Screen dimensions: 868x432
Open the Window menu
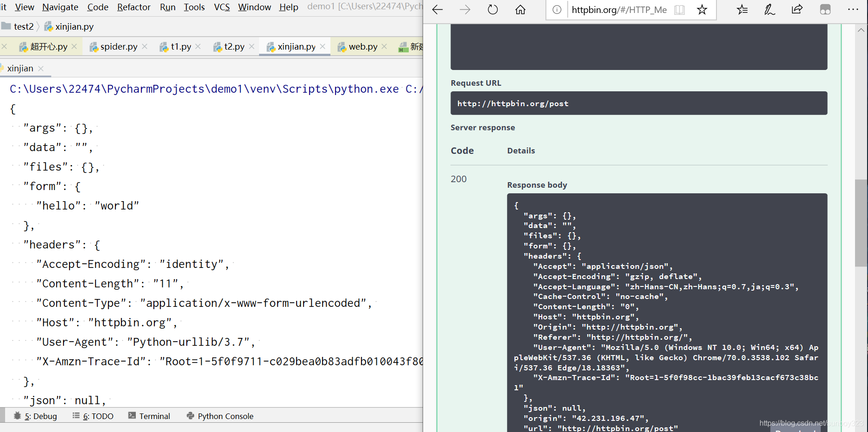click(x=254, y=7)
